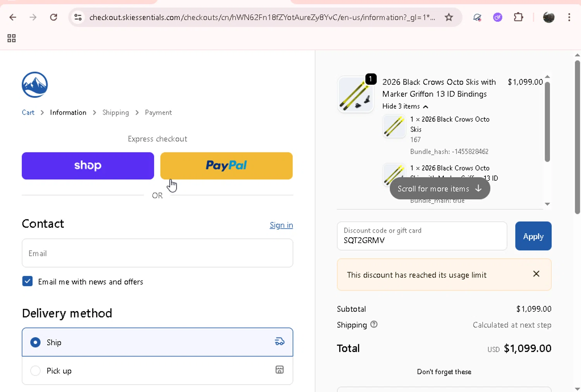Click the store icon in Pick up row
Image resolution: width=581 pixels, height=392 pixels.
point(279,370)
